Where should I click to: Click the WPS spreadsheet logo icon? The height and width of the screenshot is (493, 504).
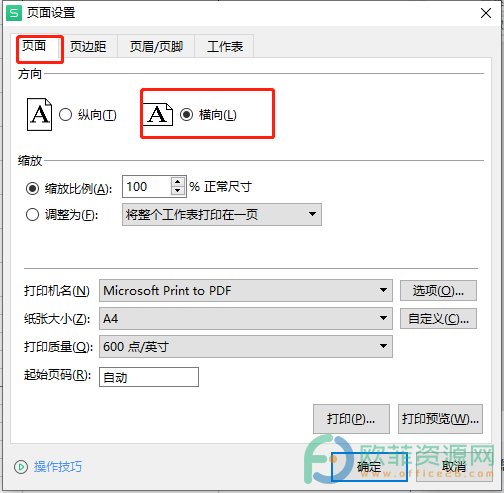tap(14, 13)
